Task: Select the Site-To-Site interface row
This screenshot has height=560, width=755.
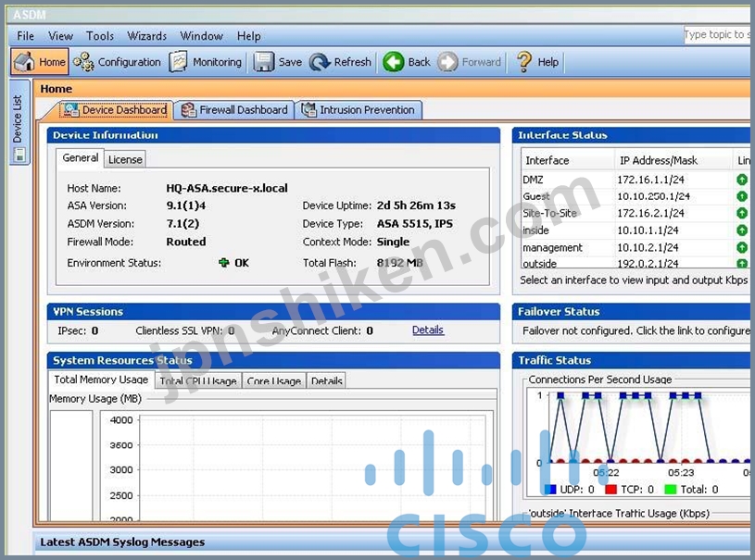Action: point(635,213)
